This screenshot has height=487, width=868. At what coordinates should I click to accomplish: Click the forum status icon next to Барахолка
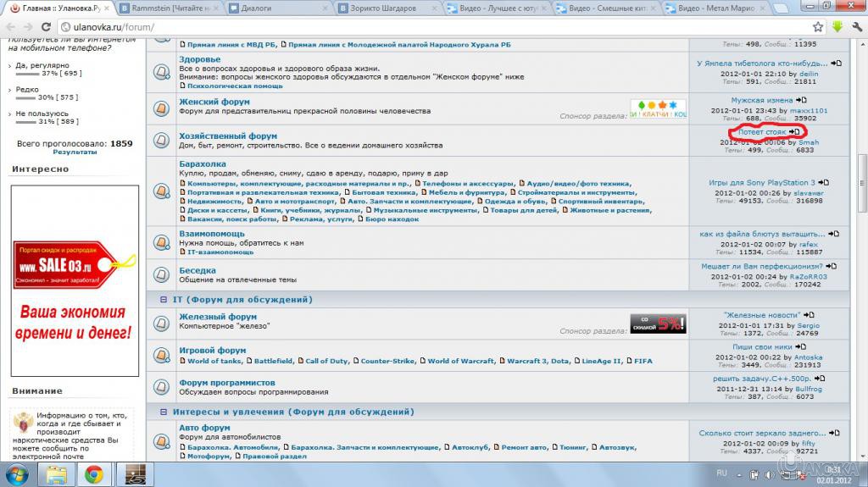[x=161, y=191]
